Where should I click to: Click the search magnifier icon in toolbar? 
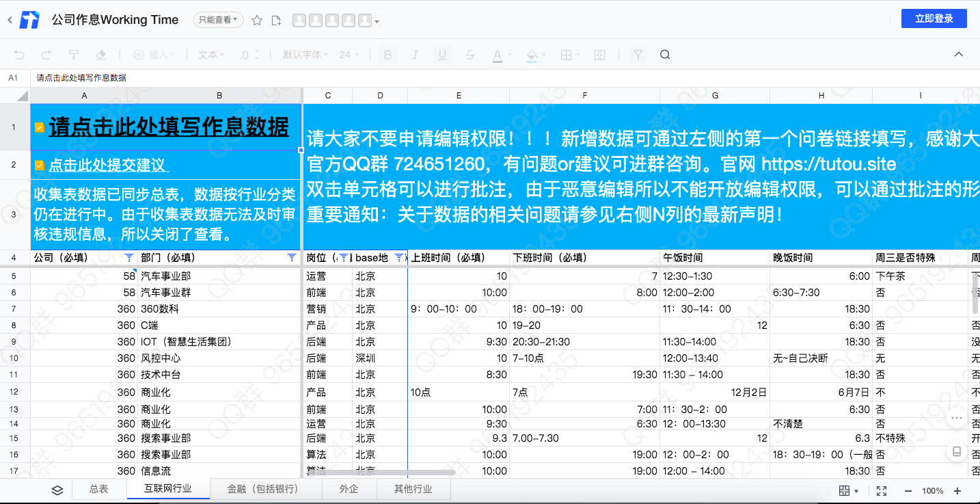(x=665, y=55)
